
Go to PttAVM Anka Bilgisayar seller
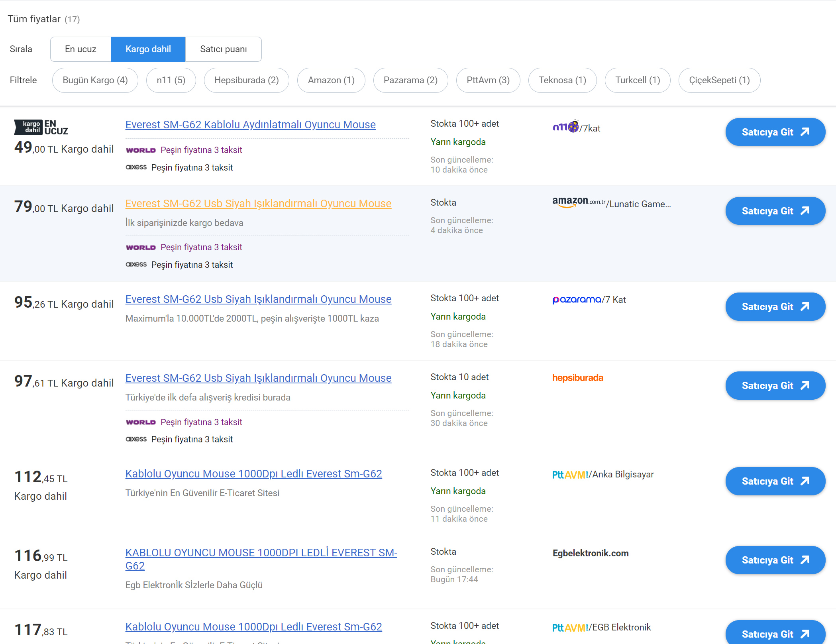[775, 481]
